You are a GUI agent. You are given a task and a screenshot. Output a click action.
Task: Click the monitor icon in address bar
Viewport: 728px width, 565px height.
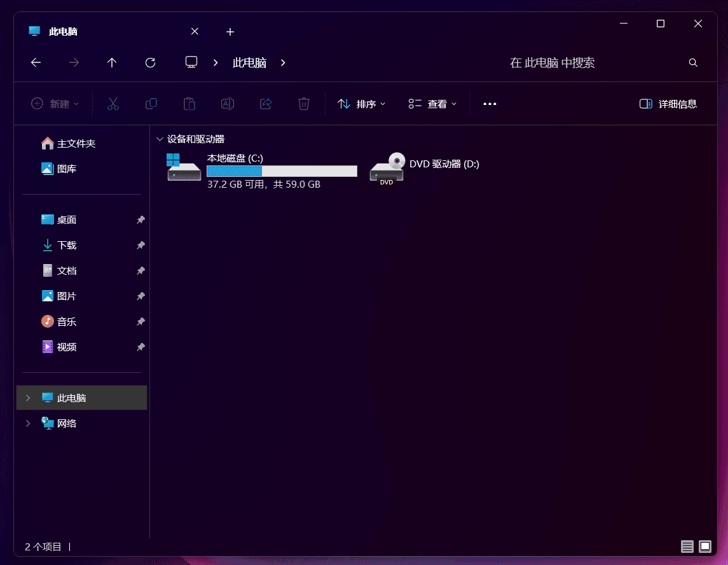pyautogui.click(x=191, y=62)
